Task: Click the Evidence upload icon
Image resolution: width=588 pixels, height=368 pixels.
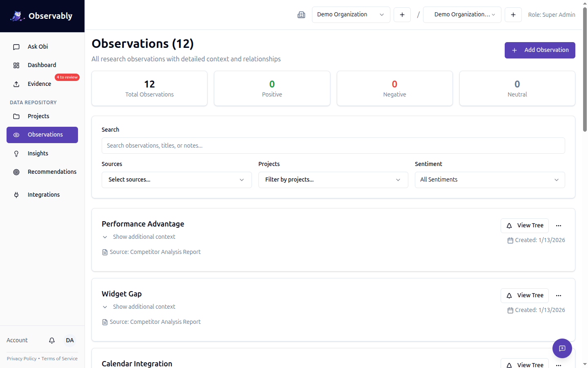Action: (x=16, y=83)
